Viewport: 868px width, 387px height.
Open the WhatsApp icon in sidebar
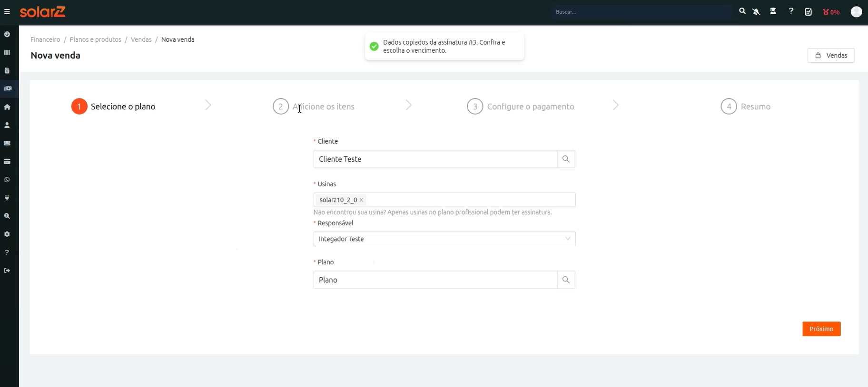click(7, 180)
